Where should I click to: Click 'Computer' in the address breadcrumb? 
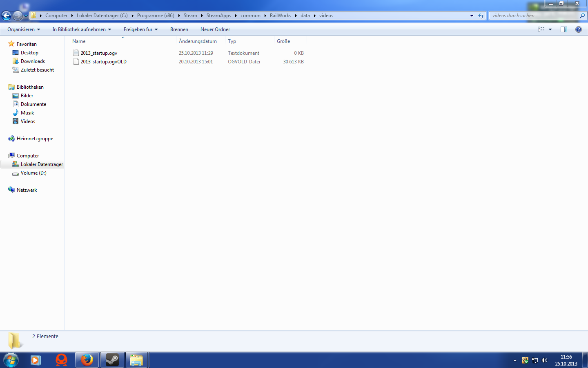[56, 16]
